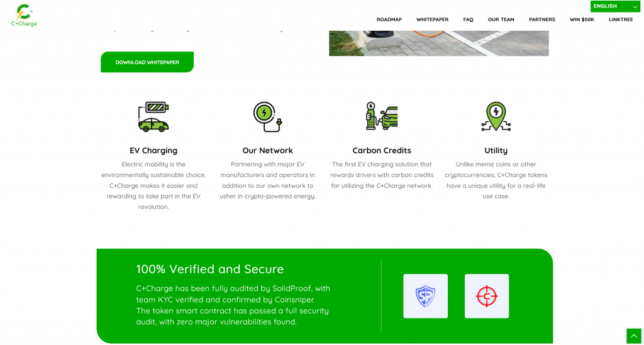Screen dimensions: 644x345
Task: Click the text 'Unlike meme coins or other'
Action: (x=496, y=164)
